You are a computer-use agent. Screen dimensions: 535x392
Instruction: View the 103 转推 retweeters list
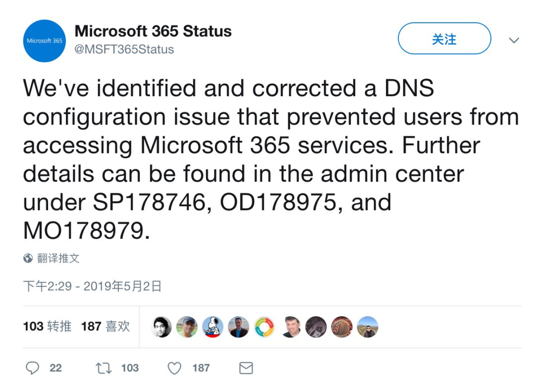[47, 327]
